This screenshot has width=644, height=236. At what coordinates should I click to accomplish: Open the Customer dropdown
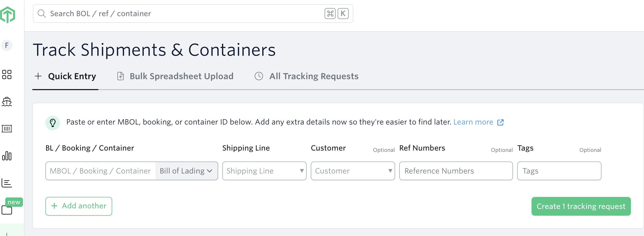353,171
